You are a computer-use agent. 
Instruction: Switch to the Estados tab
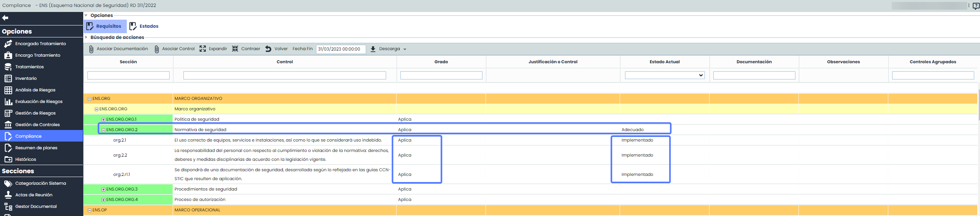tap(144, 26)
